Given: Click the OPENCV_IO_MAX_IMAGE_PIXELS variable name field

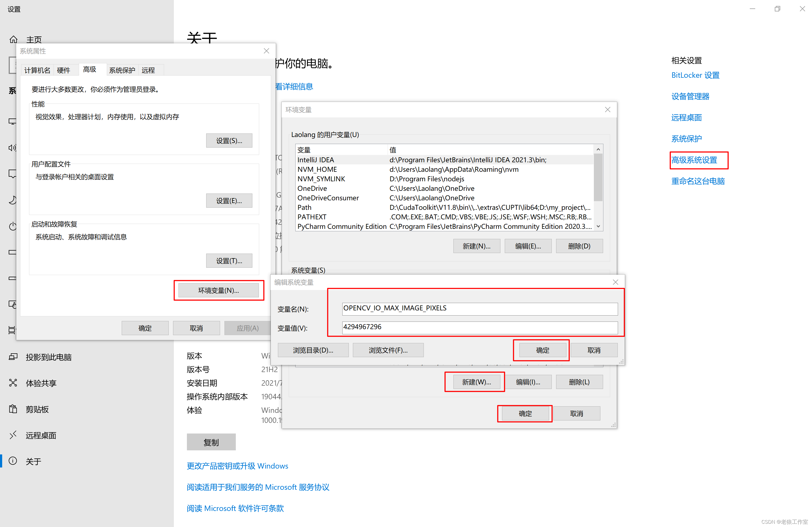Looking at the screenshot, I should point(478,307).
